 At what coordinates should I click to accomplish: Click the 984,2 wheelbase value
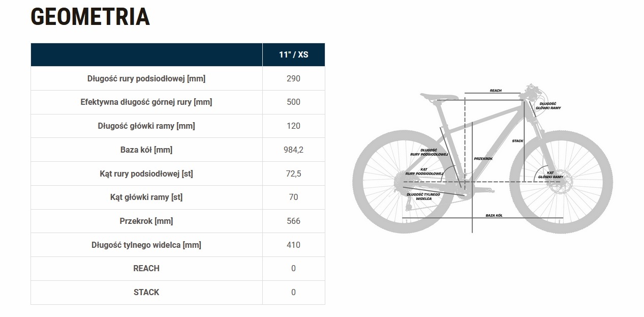point(293,150)
